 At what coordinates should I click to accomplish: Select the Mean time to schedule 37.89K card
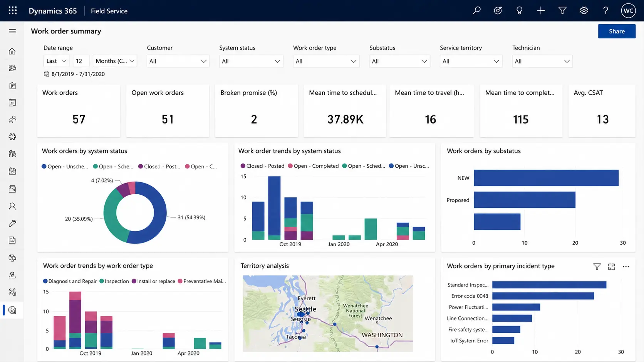click(345, 111)
